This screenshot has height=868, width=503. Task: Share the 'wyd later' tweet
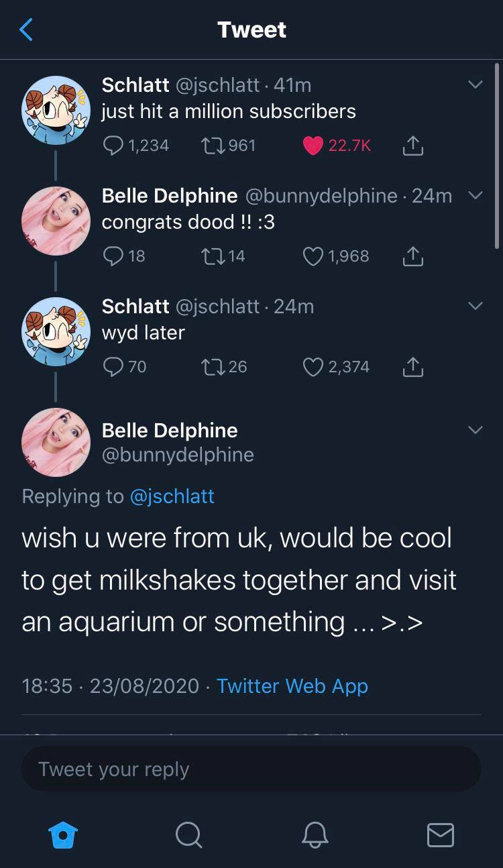pyautogui.click(x=413, y=367)
